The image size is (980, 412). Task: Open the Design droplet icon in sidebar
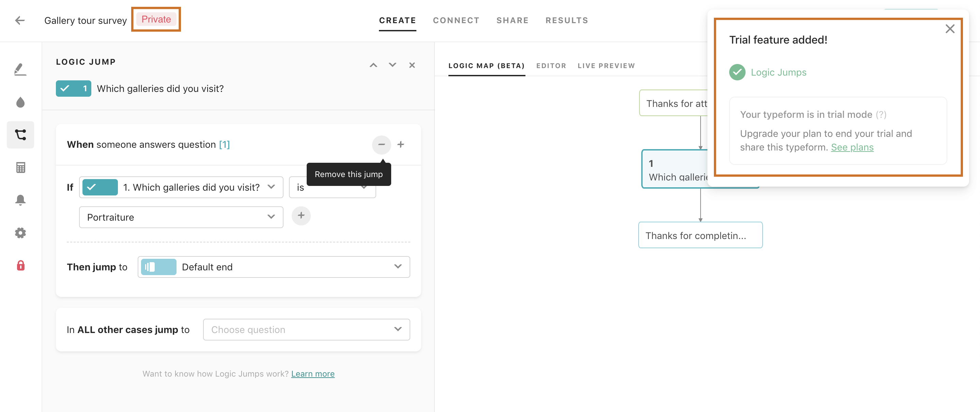point(20,102)
